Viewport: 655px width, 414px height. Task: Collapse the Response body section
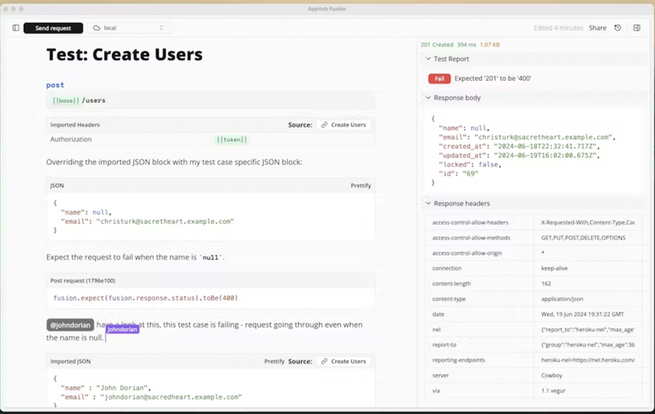(x=428, y=98)
